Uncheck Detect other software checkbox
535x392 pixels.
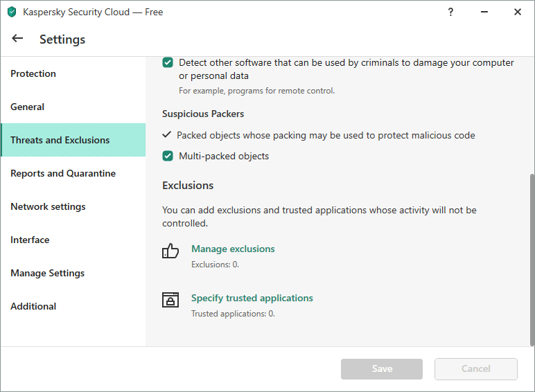pyautogui.click(x=168, y=63)
